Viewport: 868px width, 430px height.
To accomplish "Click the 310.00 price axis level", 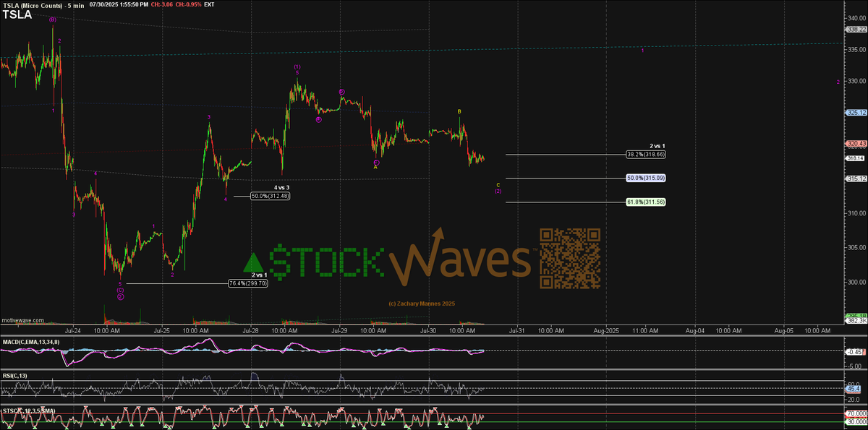I will pyautogui.click(x=856, y=213).
